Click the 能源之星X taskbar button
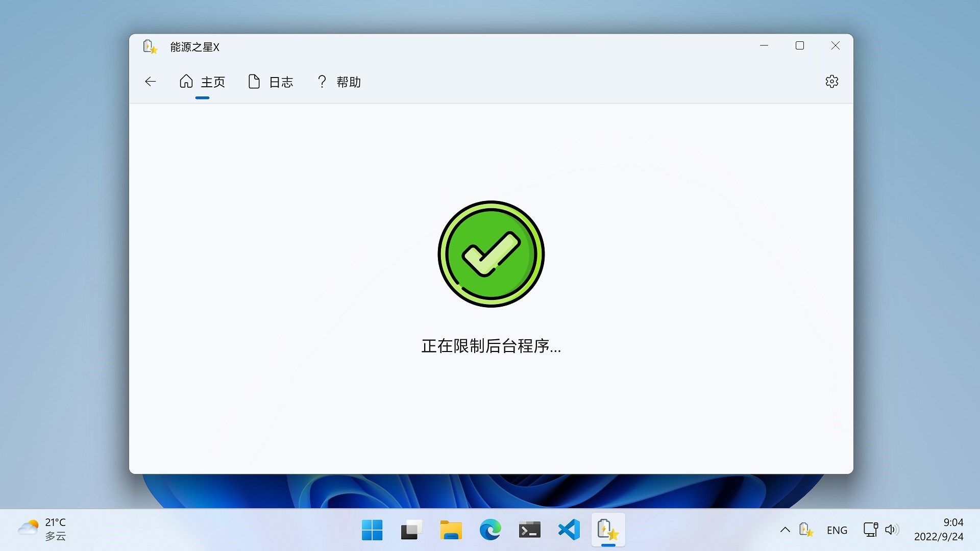The width and height of the screenshot is (980, 551). pos(608,530)
